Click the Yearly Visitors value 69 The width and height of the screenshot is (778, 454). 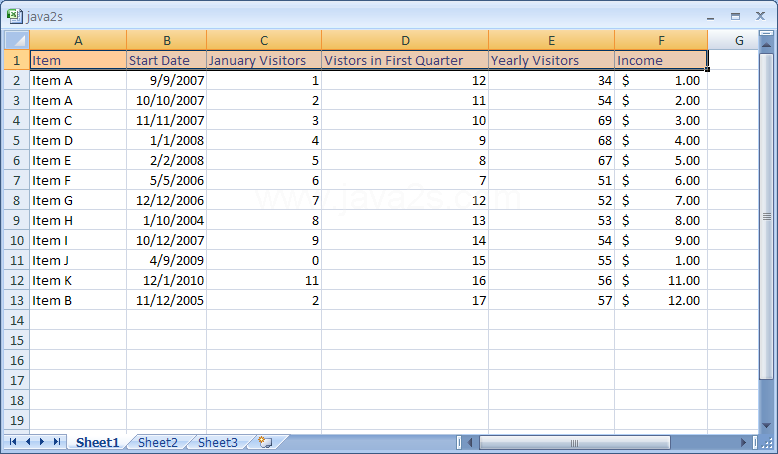pos(551,121)
